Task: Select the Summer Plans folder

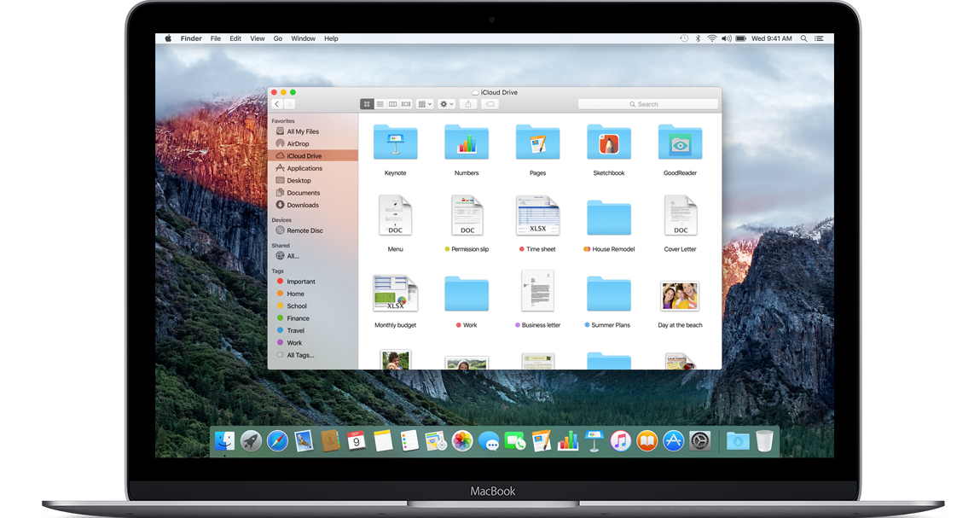Action: click(609, 294)
